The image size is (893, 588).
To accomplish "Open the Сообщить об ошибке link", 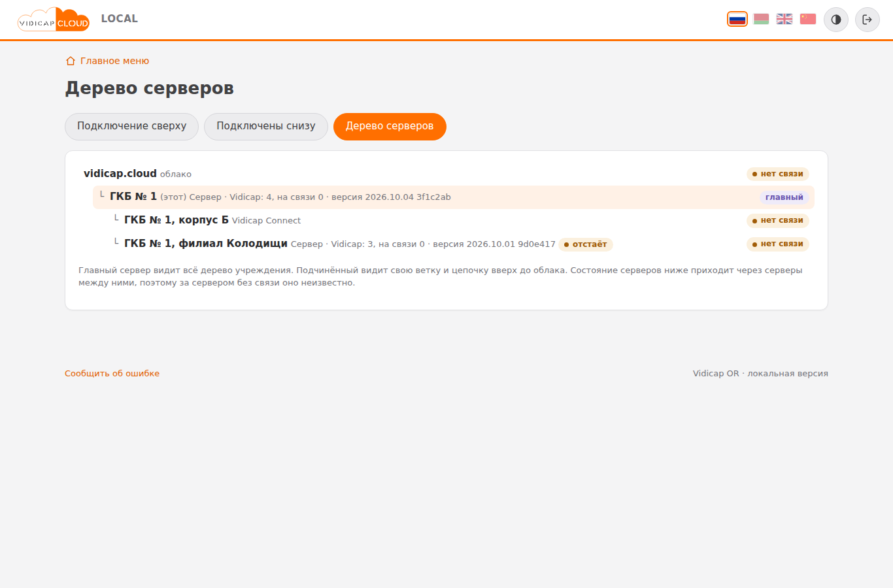I will point(112,374).
